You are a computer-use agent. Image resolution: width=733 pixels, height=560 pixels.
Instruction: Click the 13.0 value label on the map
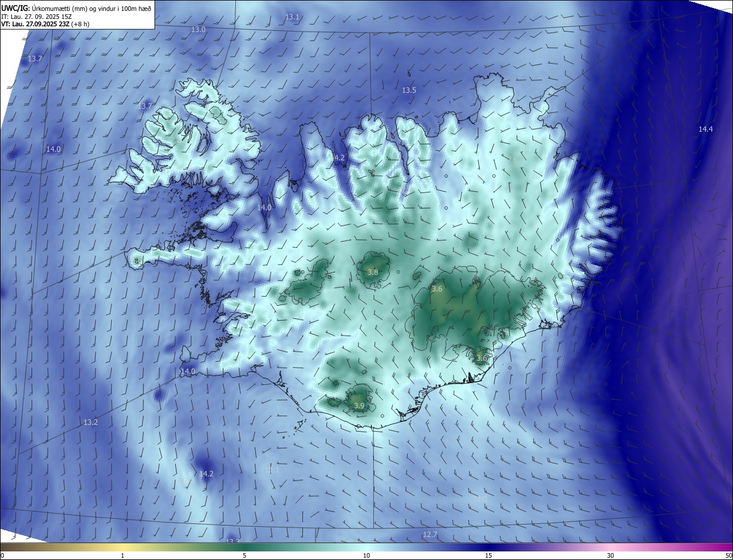(198, 29)
